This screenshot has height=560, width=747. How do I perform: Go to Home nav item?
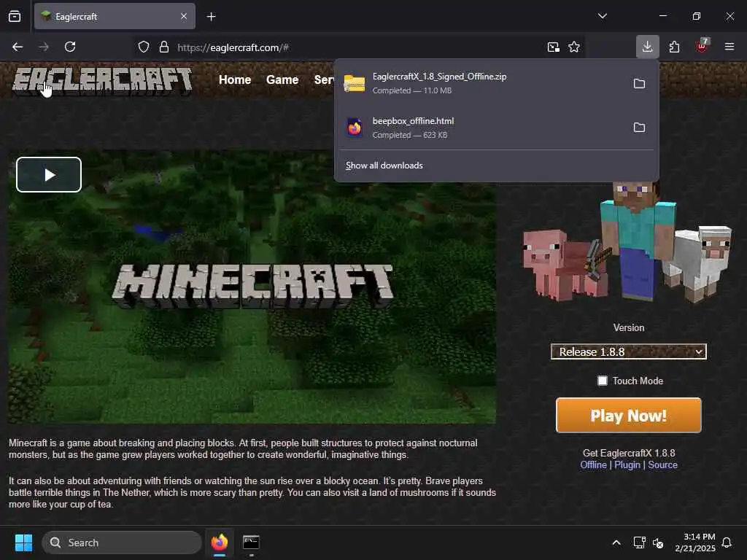[x=235, y=79]
